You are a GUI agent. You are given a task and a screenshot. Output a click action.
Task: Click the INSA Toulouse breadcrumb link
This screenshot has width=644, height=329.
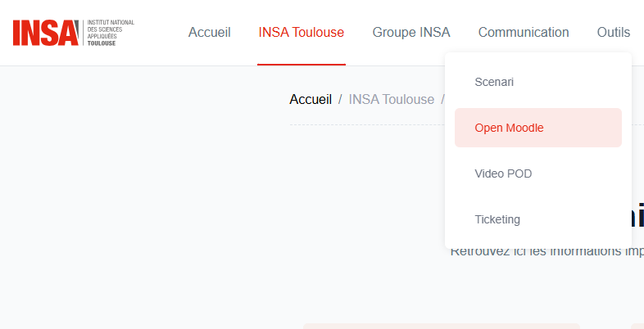pos(392,99)
